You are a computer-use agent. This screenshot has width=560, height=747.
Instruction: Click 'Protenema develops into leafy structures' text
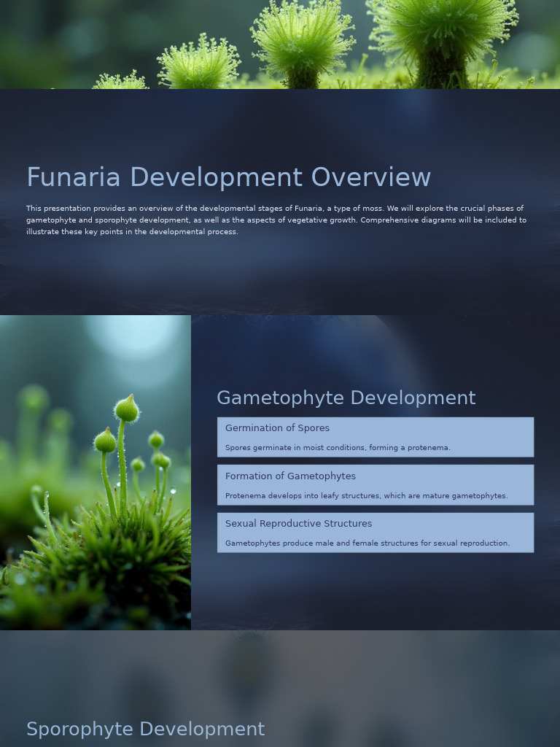tap(366, 496)
